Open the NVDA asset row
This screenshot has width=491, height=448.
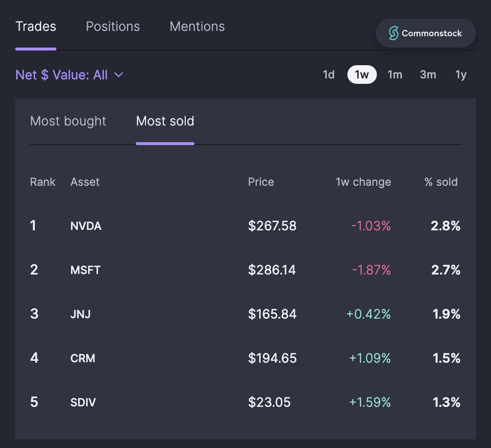tap(86, 226)
